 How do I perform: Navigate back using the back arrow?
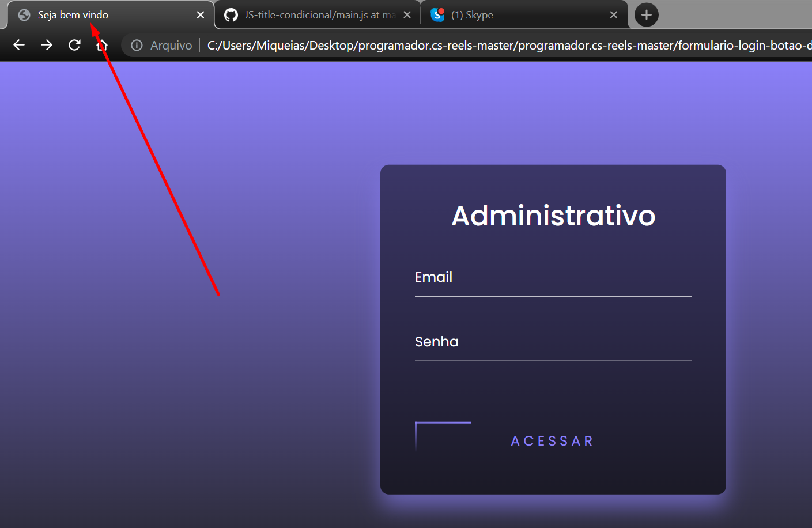point(18,45)
